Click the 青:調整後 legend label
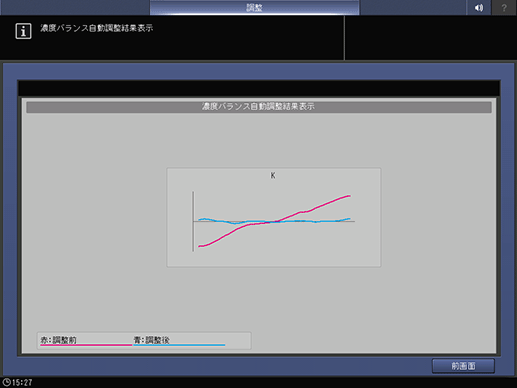The height and width of the screenshot is (388, 517). tap(152, 340)
